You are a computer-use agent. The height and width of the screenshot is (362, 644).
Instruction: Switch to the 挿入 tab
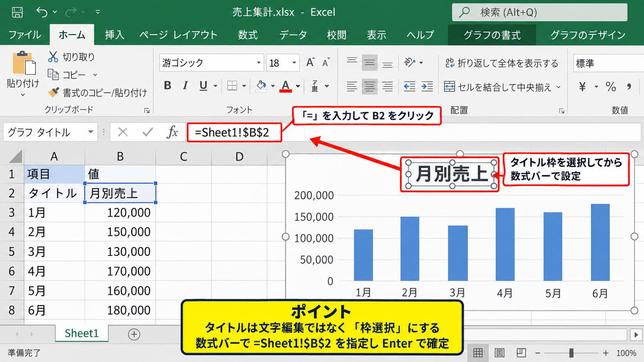point(114,35)
